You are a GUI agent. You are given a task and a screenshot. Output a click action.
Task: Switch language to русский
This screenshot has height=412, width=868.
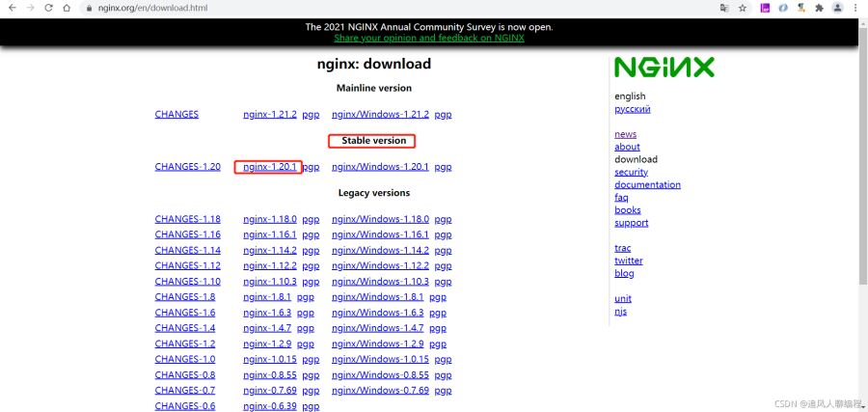click(632, 109)
